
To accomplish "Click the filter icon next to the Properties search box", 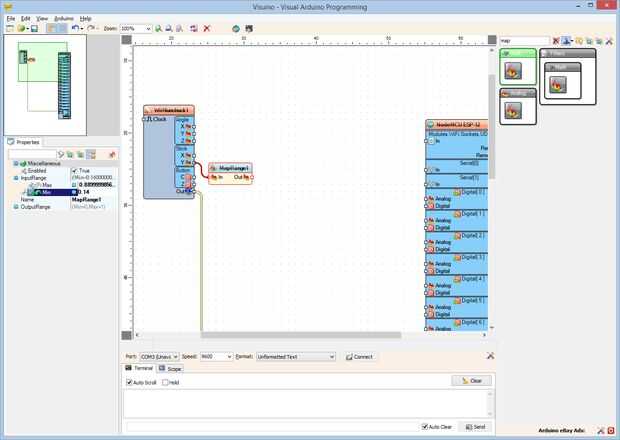I will point(60,155).
